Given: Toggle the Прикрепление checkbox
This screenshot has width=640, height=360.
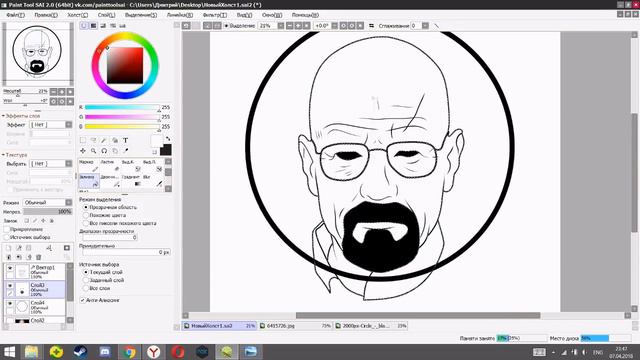Looking at the screenshot, I should click(x=6, y=229).
